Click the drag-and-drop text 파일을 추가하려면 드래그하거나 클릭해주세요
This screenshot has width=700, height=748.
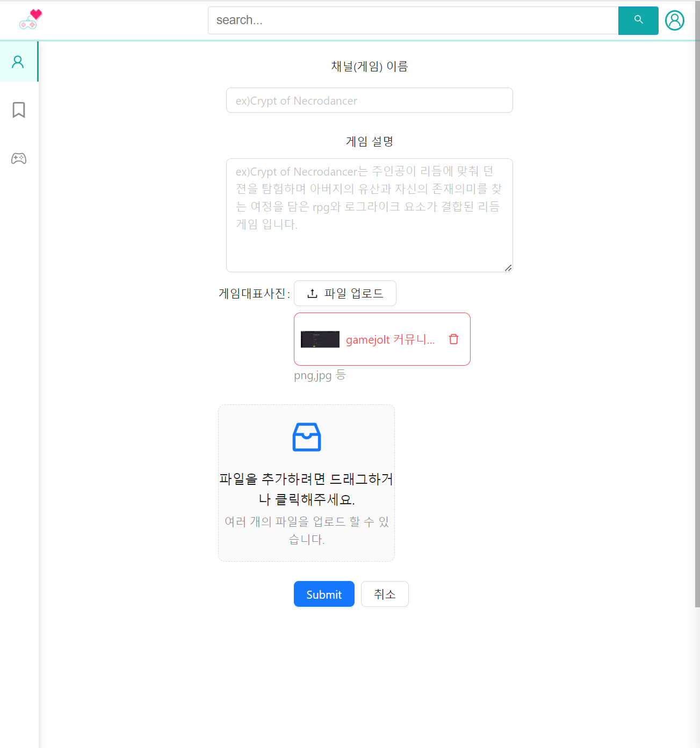307,489
